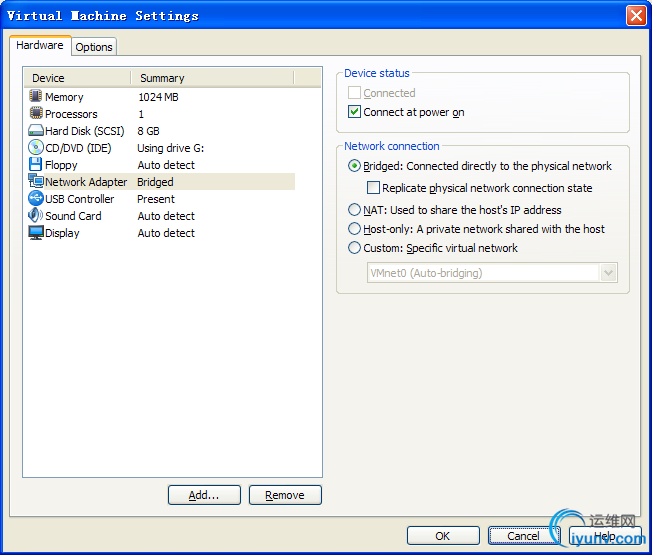Viewport: 652px width, 555px height.
Task: Sort by the Device column header
Action: click(x=77, y=78)
